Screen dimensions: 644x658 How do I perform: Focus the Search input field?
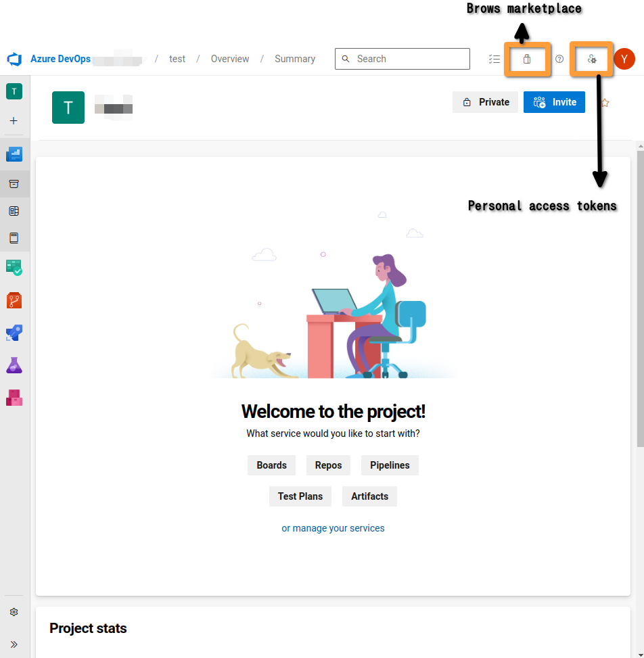coord(402,59)
